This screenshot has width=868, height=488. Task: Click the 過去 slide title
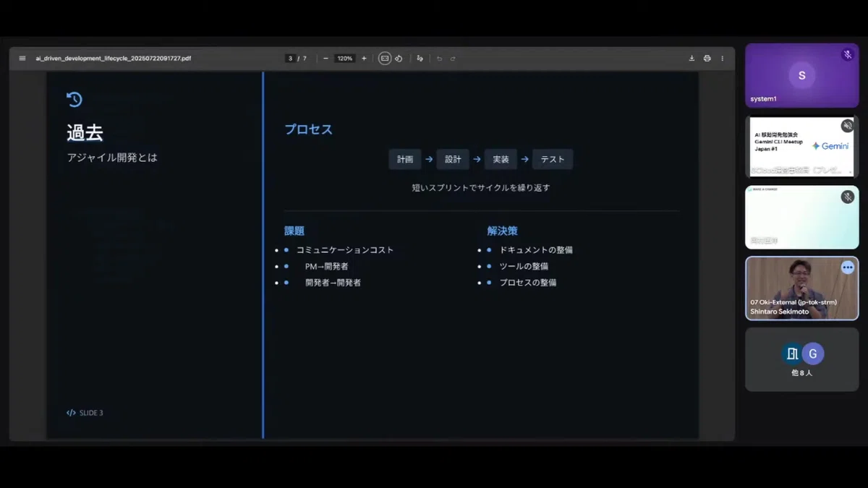point(85,133)
